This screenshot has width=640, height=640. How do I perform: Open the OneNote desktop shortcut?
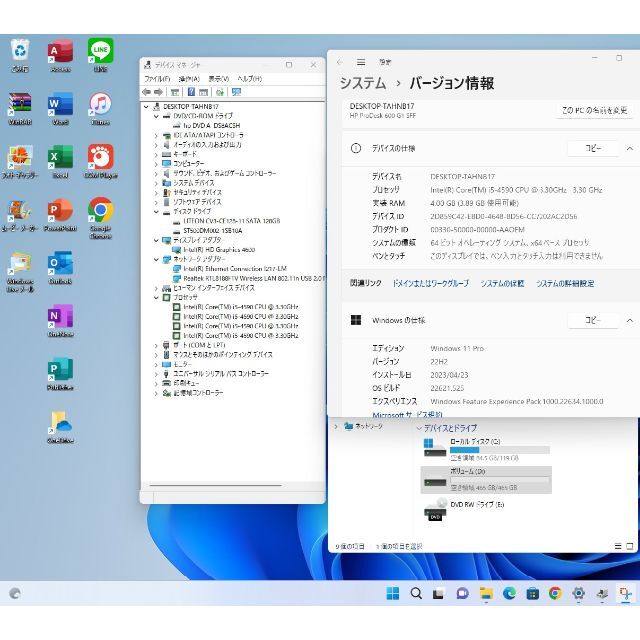60,320
